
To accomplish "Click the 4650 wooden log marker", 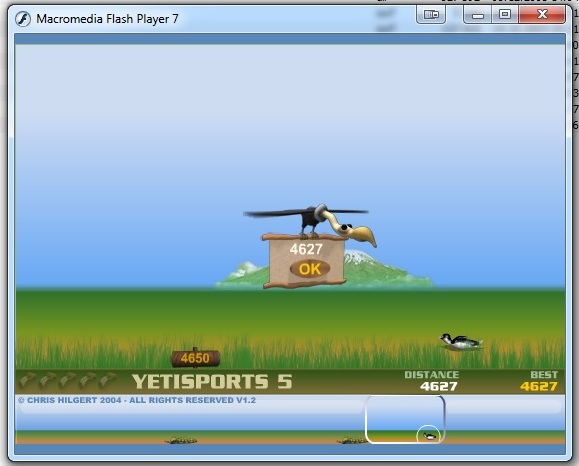I will [x=196, y=358].
